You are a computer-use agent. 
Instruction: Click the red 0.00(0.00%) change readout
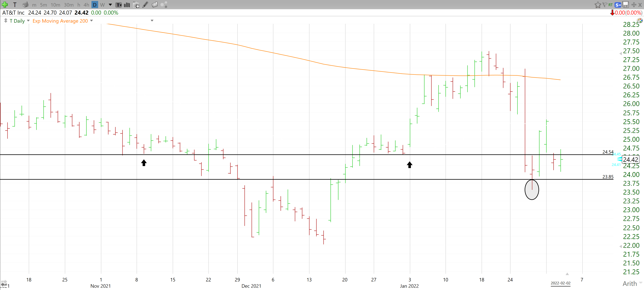coord(629,13)
